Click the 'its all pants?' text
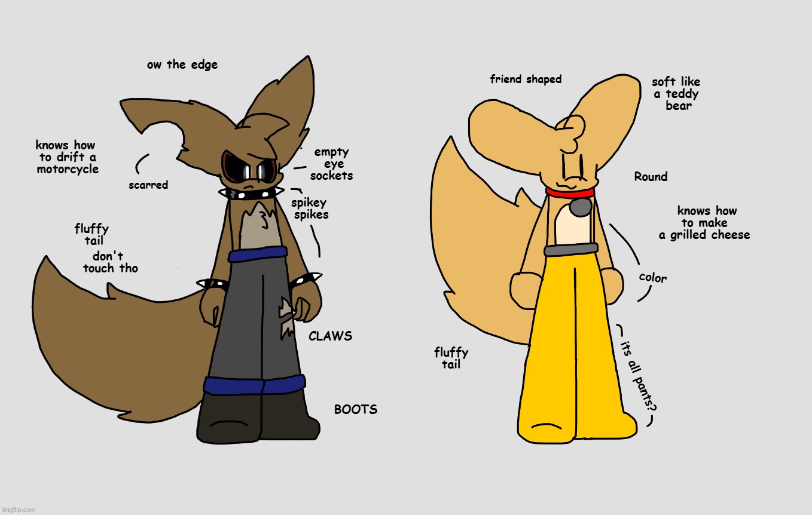The width and height of the screenshot is (812, 515). click(639, 376)
